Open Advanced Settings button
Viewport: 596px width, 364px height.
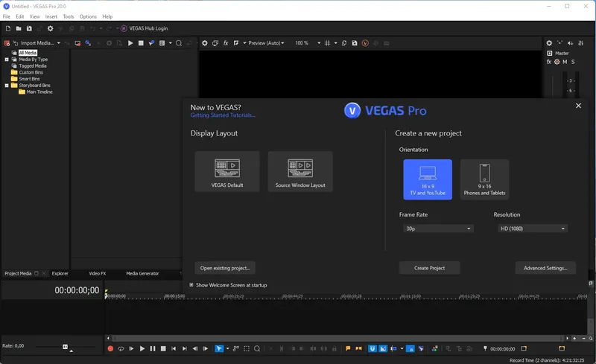[545, 268]
